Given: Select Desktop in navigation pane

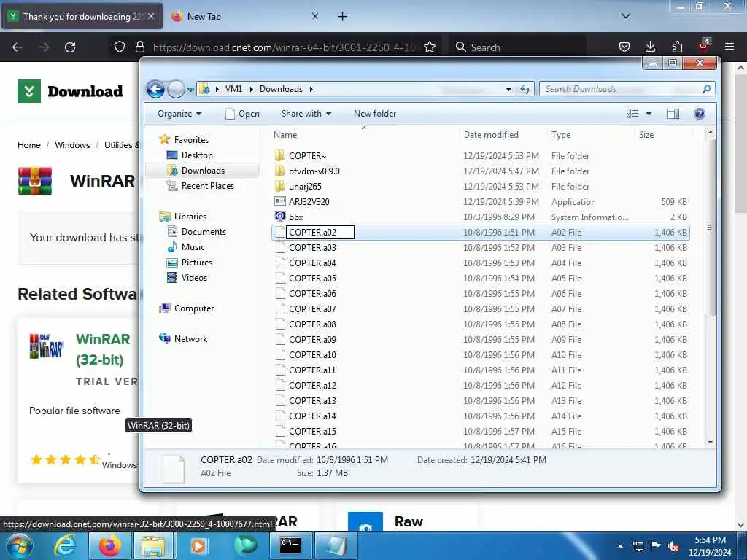Looking at the screenshot, I should (x=196, y=155).
